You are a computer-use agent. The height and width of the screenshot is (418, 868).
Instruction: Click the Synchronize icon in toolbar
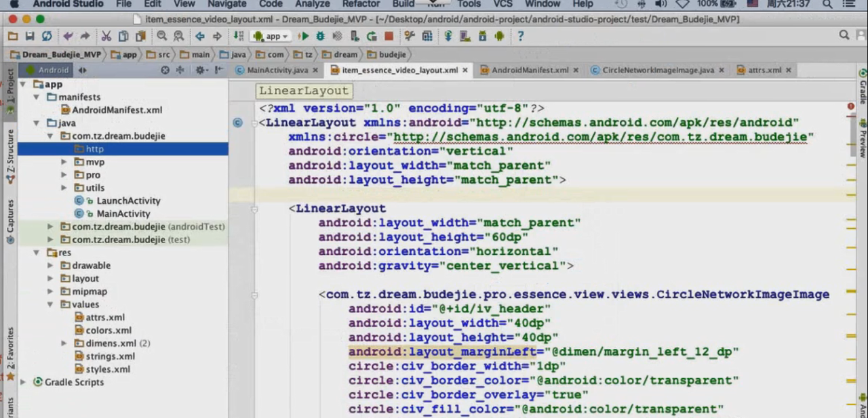[46, 36]
